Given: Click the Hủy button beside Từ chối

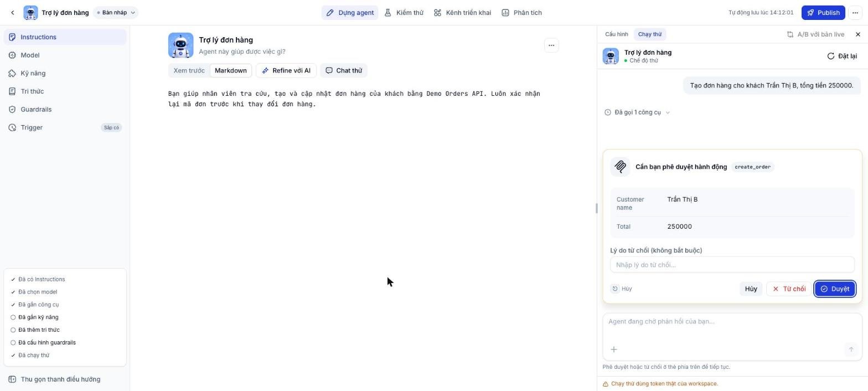Looking at the screenshot, I should coord(751,289).
